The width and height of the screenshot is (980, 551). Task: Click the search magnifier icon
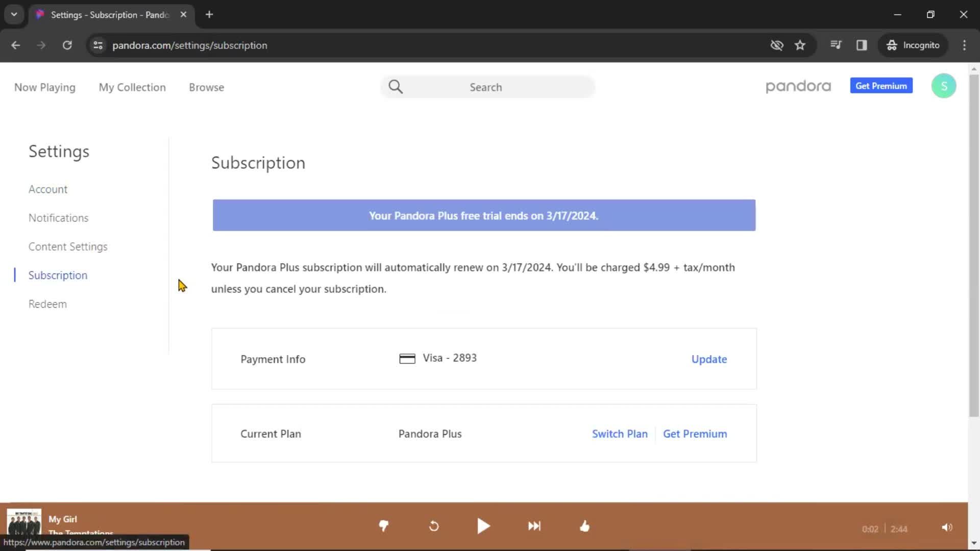(x=396, y=87)
